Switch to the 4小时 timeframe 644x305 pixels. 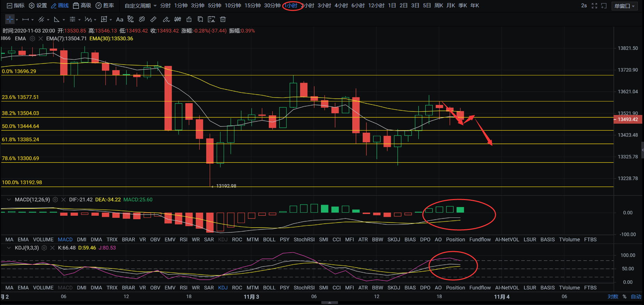pyautogui.click(x=341, y=6)
